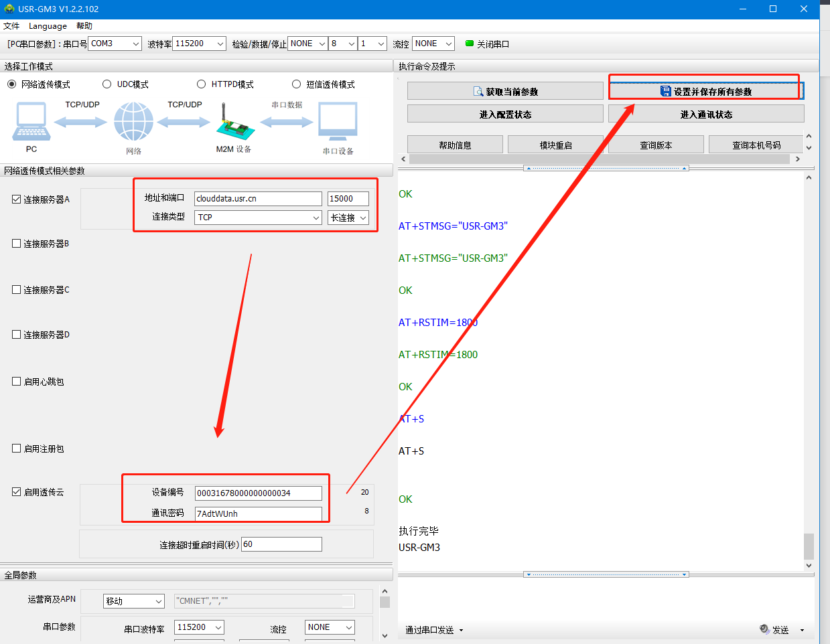Click the network globe icon in diagram
This screenshot has height=644, width=830.
tap(133, 122)
